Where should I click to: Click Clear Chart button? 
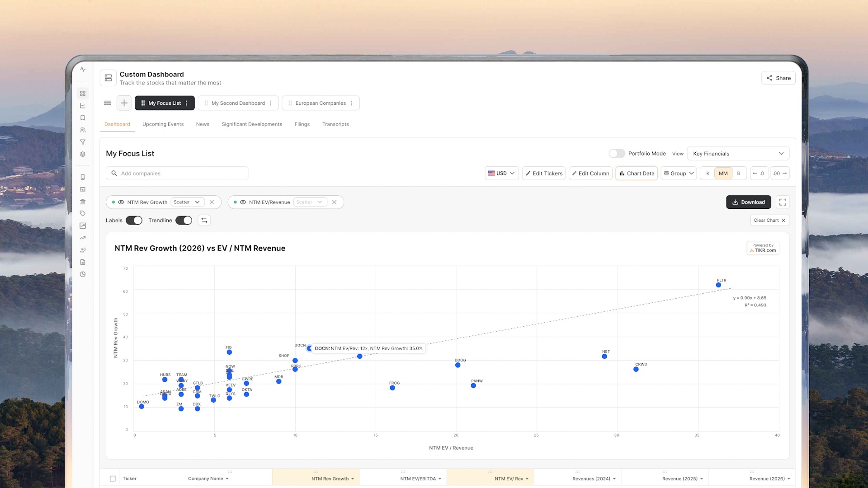[770, 221]
